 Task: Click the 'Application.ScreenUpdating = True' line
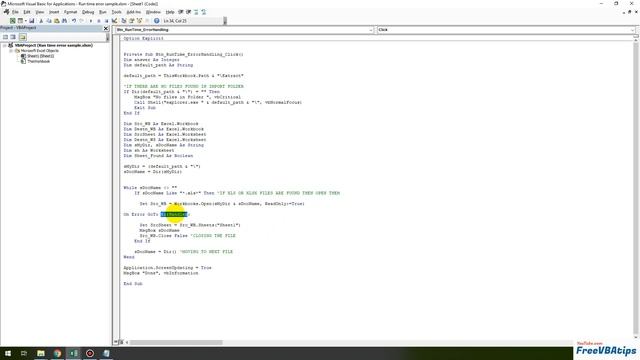[167, 268]
